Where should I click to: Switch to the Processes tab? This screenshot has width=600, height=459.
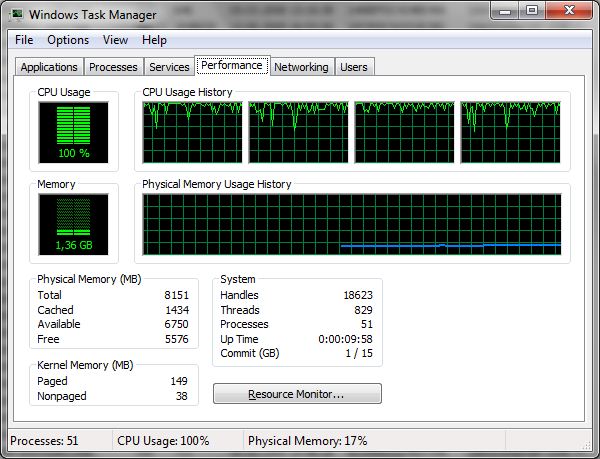113,67
